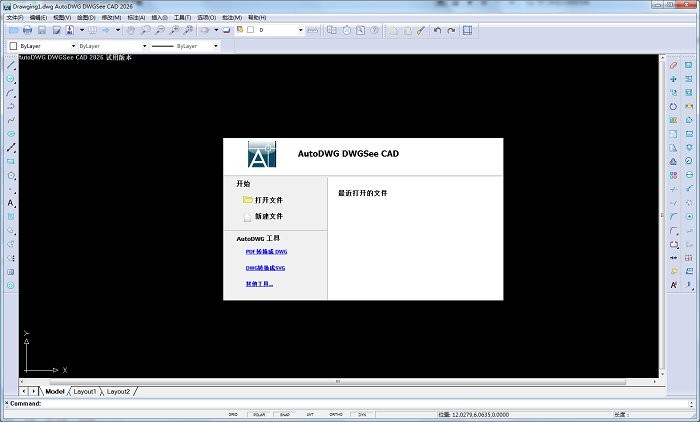Toggle DYN in the status bar
The width and height of the screenshot is (700, 422).
[362, 414]
